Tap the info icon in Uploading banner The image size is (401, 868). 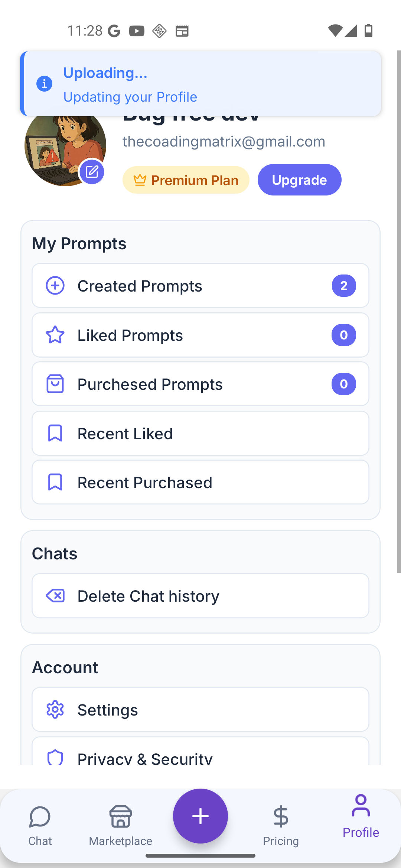44,84
